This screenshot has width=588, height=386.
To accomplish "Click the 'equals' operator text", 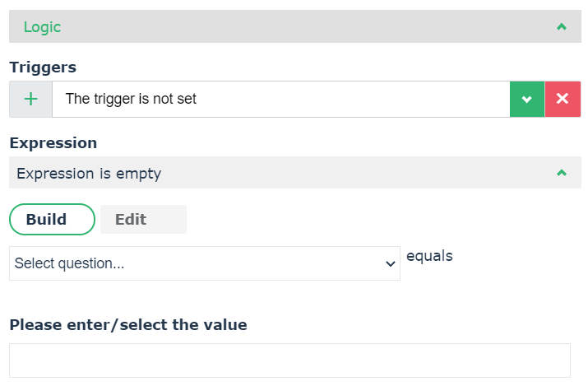I will click(x=429, y=256).
